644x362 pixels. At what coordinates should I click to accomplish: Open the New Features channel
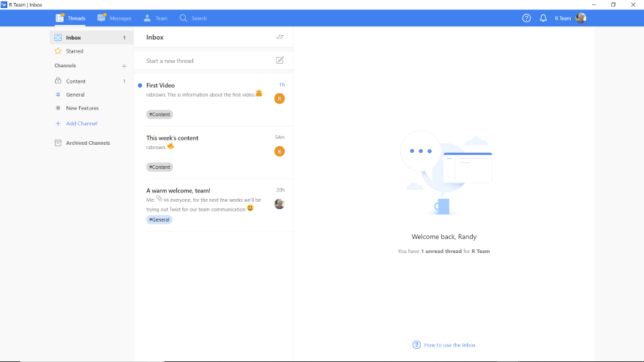(91, 108)
